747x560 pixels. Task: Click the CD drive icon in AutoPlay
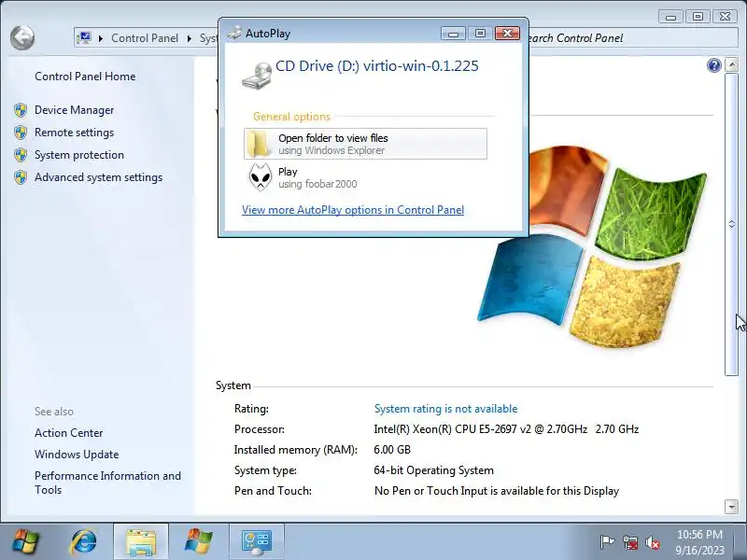pyautogui.click(x=257, y=76)
